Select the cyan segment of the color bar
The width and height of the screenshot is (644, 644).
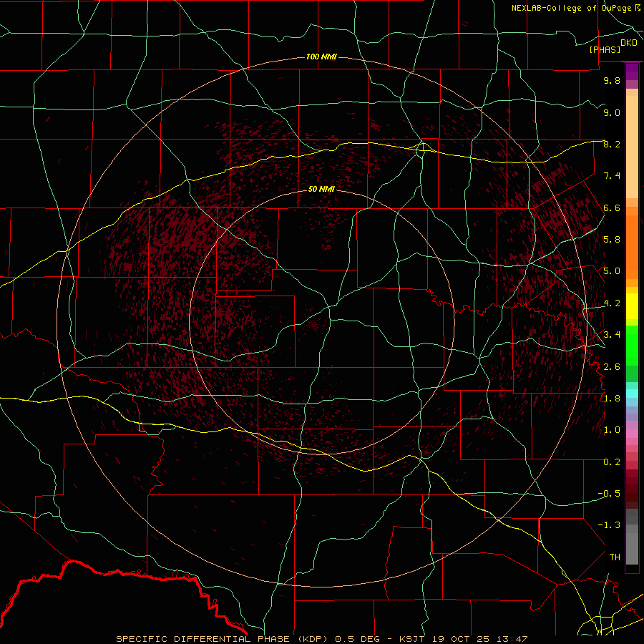pos(632,394)
